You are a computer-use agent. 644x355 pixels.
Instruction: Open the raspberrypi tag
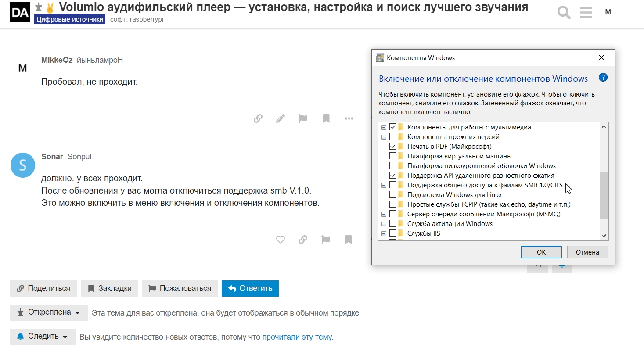coord(147,19)
